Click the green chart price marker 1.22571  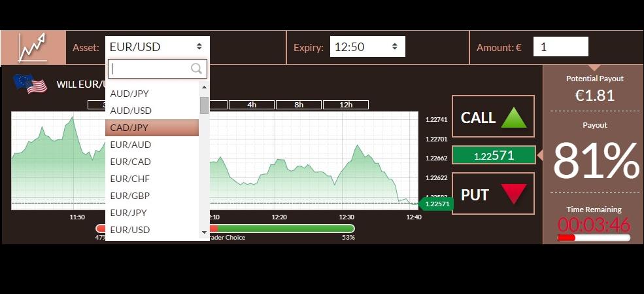tap(436, 204)
